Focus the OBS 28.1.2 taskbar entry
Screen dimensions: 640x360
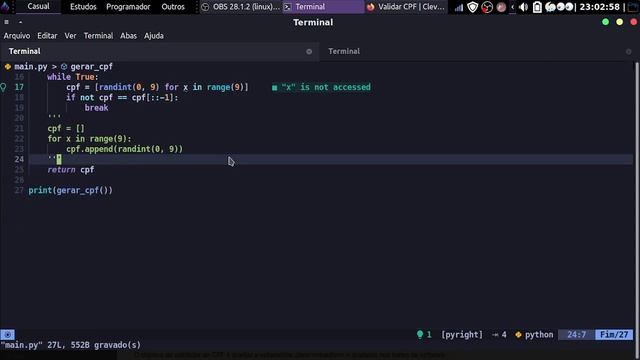(x=241, y=7)
